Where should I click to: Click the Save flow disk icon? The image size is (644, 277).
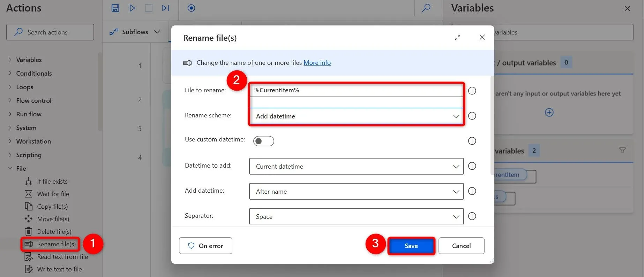(x=115, y=8)
